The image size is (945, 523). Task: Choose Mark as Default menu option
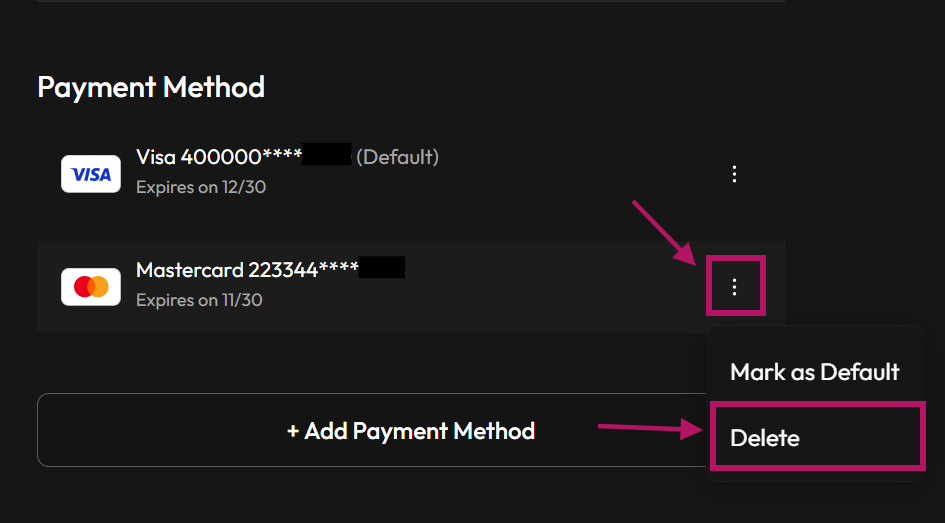(x=815, y=372)
